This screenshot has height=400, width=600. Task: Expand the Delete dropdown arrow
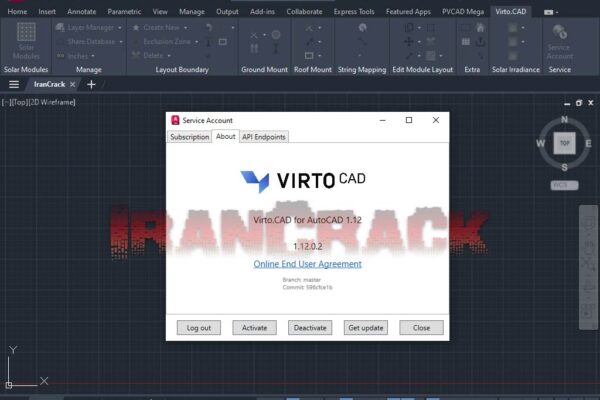pos(169,56)
